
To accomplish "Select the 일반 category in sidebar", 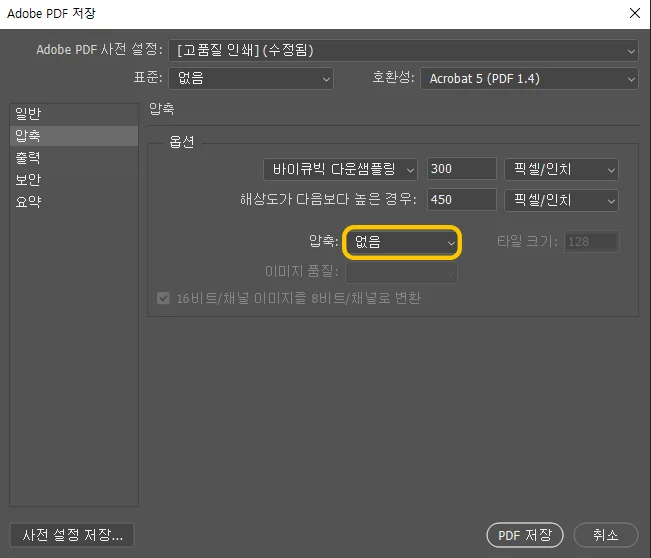I will [74, 114].
